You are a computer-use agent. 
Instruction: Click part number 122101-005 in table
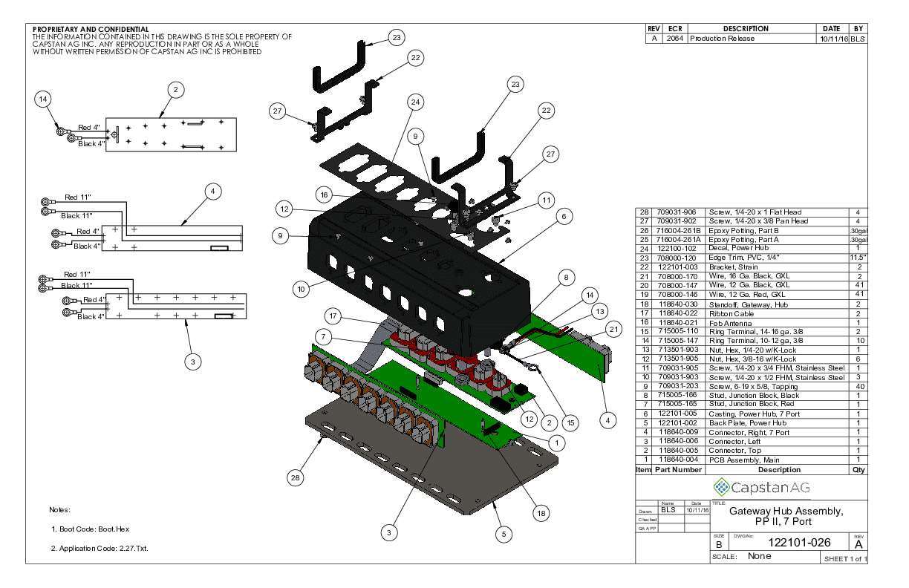point(677,414)
